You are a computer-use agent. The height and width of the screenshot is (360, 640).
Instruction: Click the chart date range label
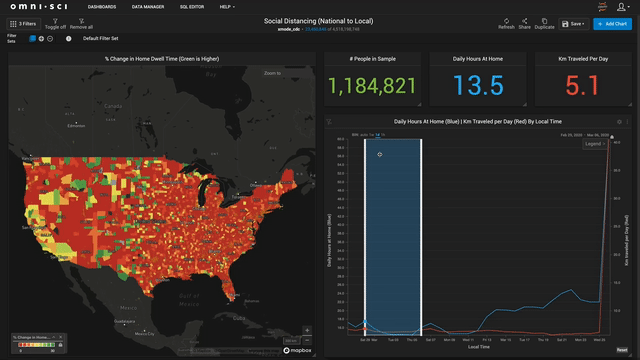[x=584, y=135]
